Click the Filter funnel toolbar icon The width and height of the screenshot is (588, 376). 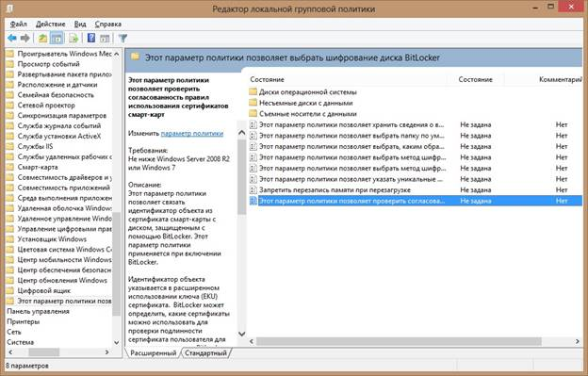pyautogui.click(x=122, y=38)
